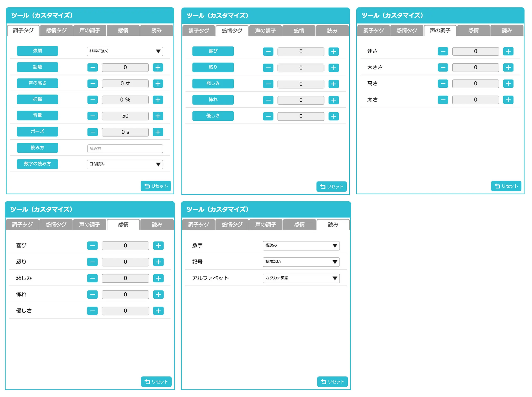Click the 数字の読み方 tag button

38,164
